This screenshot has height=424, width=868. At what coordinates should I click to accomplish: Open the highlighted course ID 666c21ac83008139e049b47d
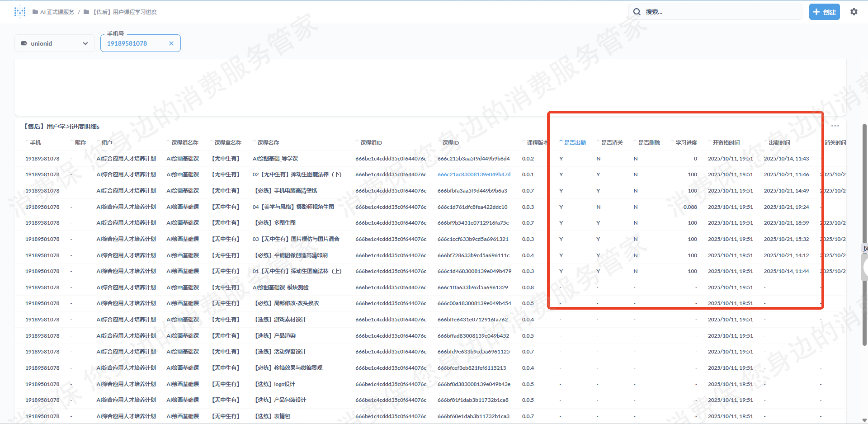click(x=474, y=174)
